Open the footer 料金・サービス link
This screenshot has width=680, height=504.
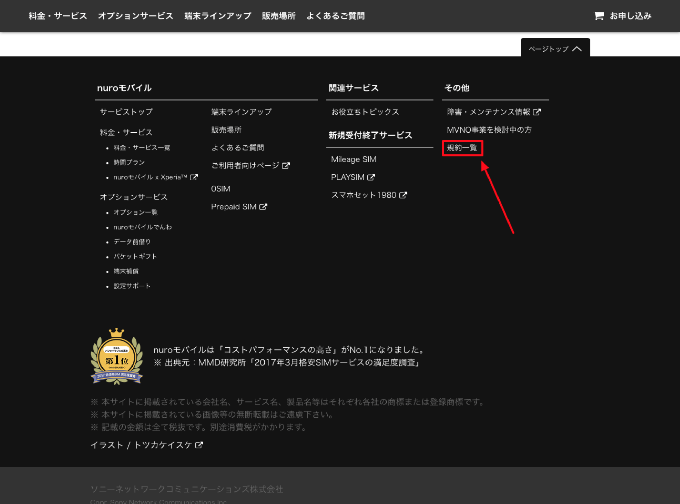(x=126, y=132)
